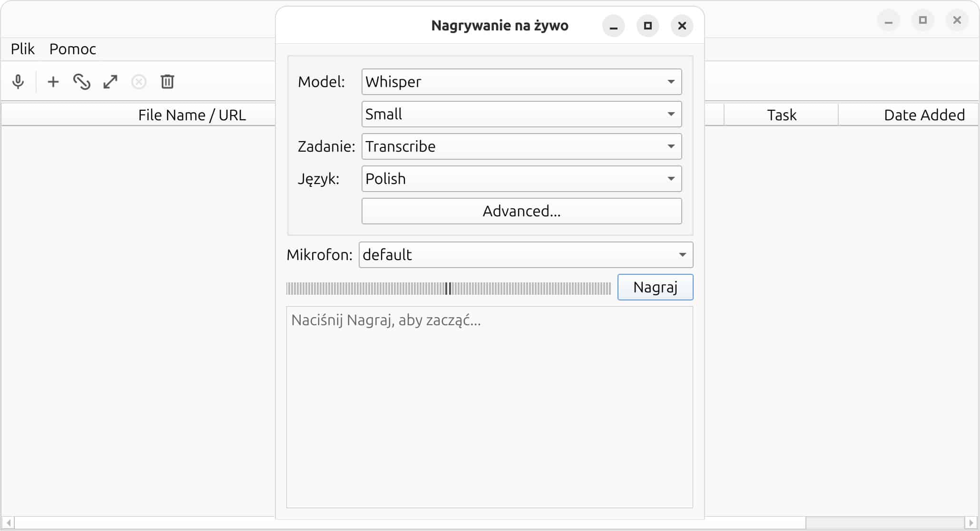This screenshot has height=531, width=980.
Task: Expand the Small model size dropdown
Action: [521, 114]
